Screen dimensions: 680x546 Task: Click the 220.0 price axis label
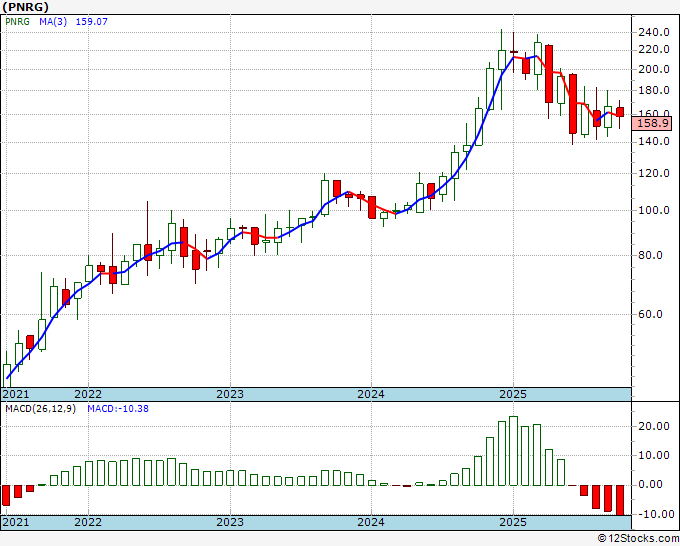coord(654,50)
